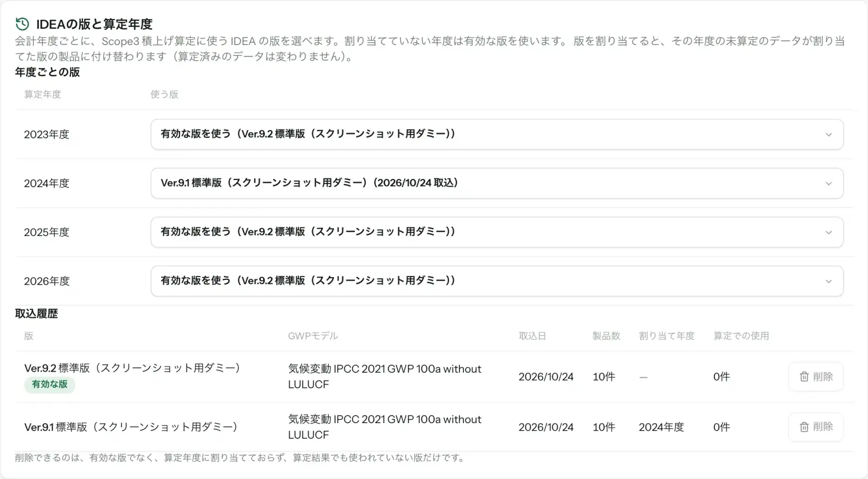Open the 2024年度 version dropdown
The width and height of the screenshot is (868, 479).
[x=497, y=183]
